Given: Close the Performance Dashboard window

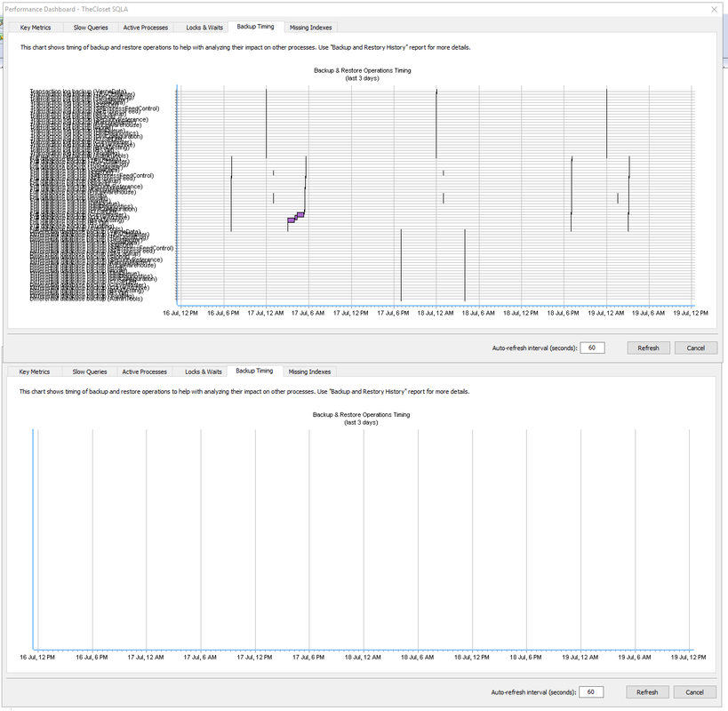Looking at the screenshot, I should (x=714, y=9).
